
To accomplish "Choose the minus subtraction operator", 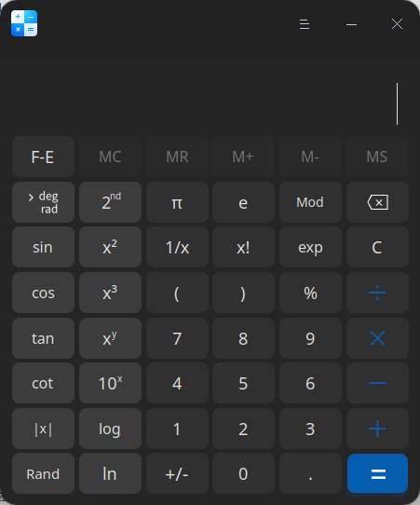I will tap(377, 383).
